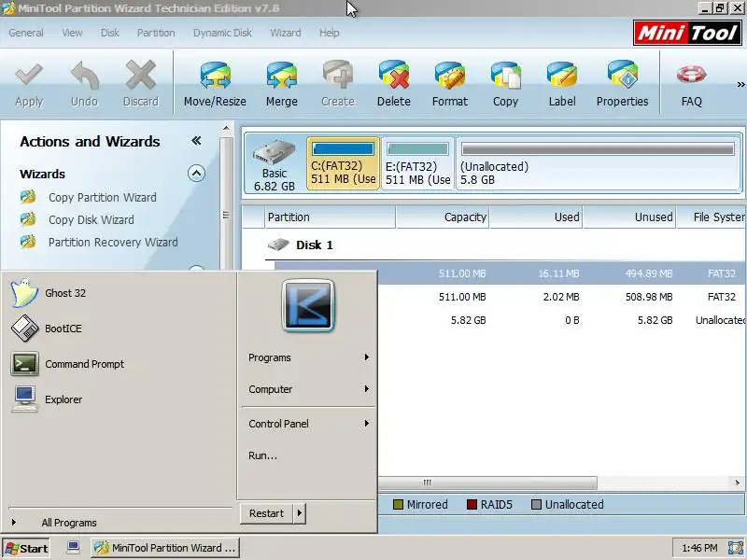
Task: Open the FAQ lifebuoy icon
Action: coord(691,75)
